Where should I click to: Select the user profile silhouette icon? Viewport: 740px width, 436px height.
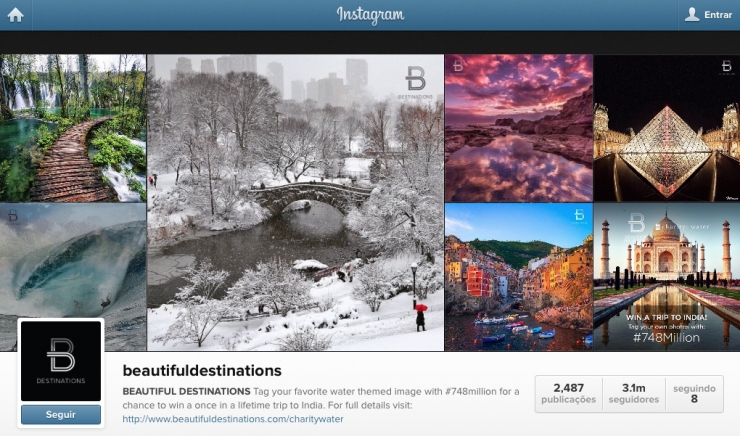pyautogui.click(x=692, y=14)
